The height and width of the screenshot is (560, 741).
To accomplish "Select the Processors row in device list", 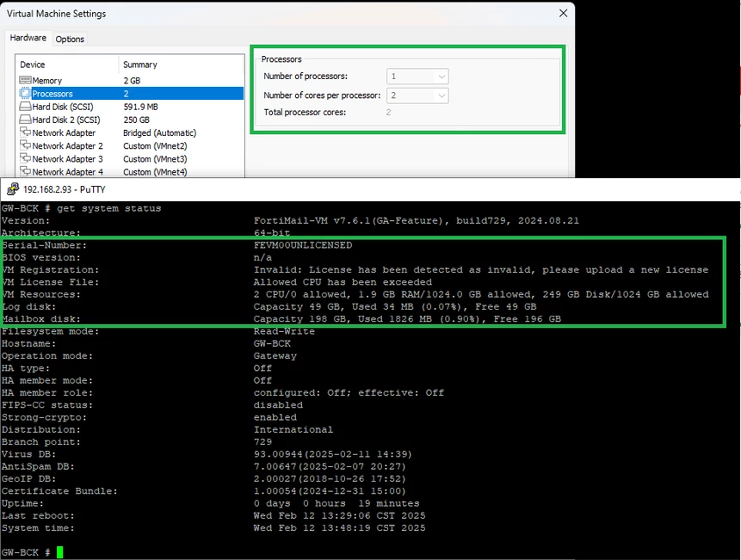I will tap(131, 94).
